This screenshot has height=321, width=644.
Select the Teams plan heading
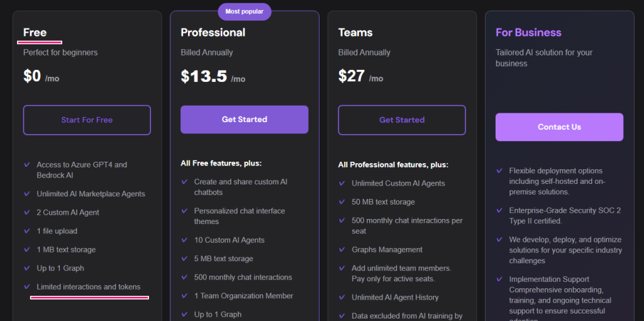click(355, 33)
